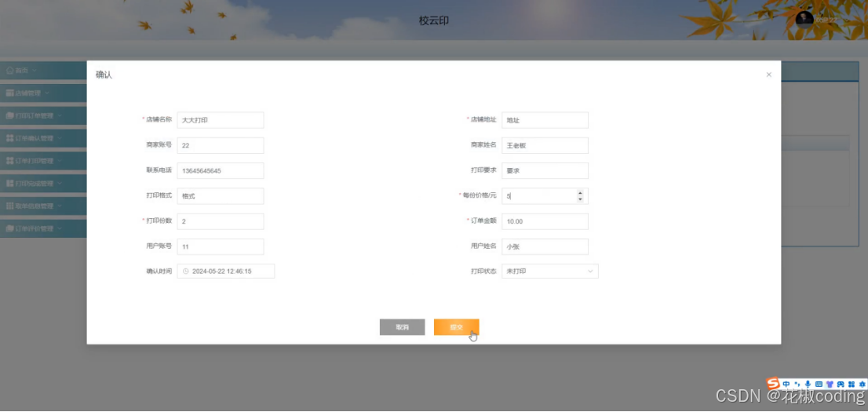
Task: Click the 订单打印管理 sidebar icon
Action: coord(9,161)
